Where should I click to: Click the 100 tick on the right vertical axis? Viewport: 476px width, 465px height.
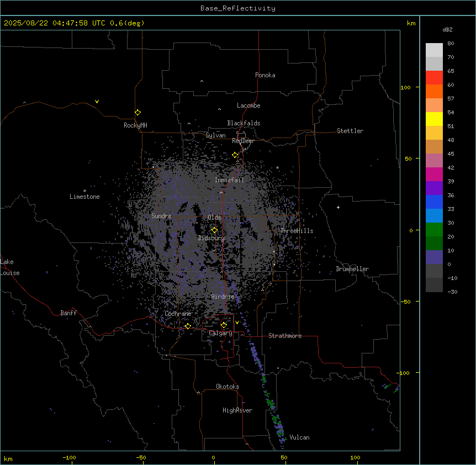(x=405, y=87)
